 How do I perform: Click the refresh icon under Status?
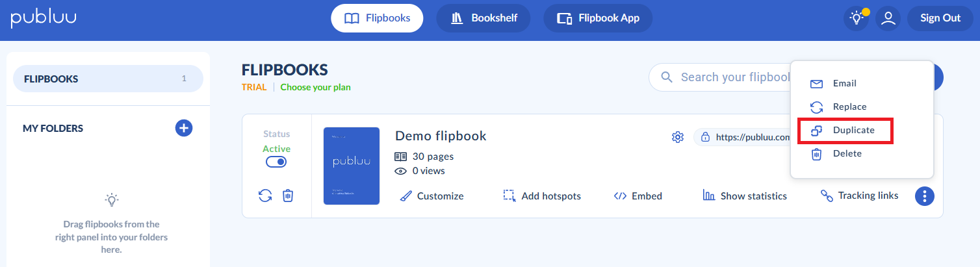(265, 195)
